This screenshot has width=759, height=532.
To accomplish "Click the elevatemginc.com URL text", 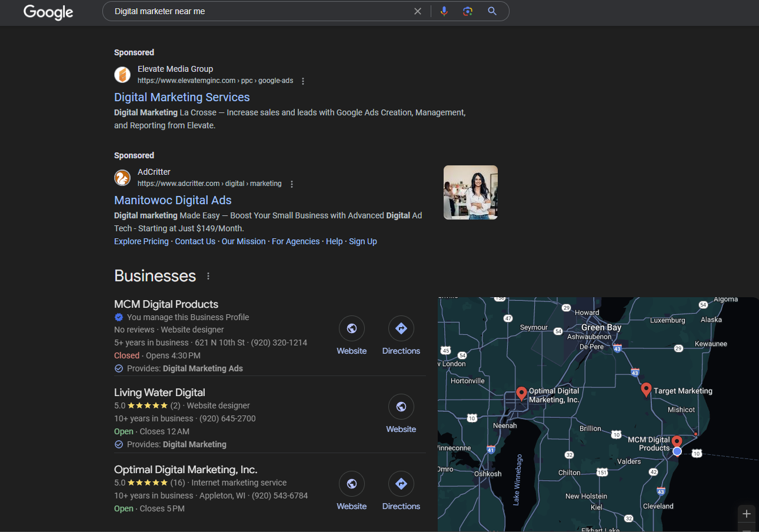I will pyautogui.click(x=215, y=81).
